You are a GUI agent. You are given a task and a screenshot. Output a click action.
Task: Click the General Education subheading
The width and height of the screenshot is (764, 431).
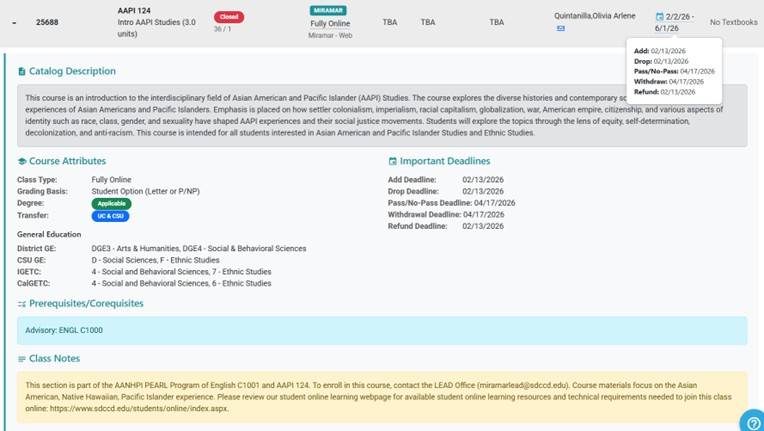click(x=49, y=235)
